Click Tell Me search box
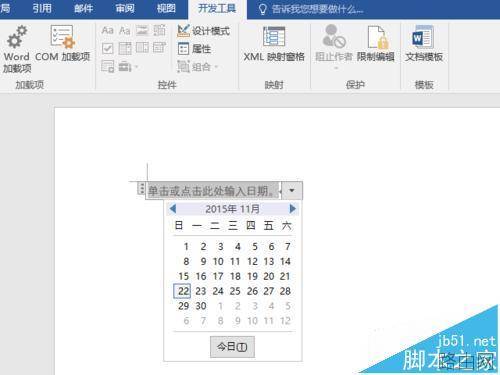 pos(311,9)
